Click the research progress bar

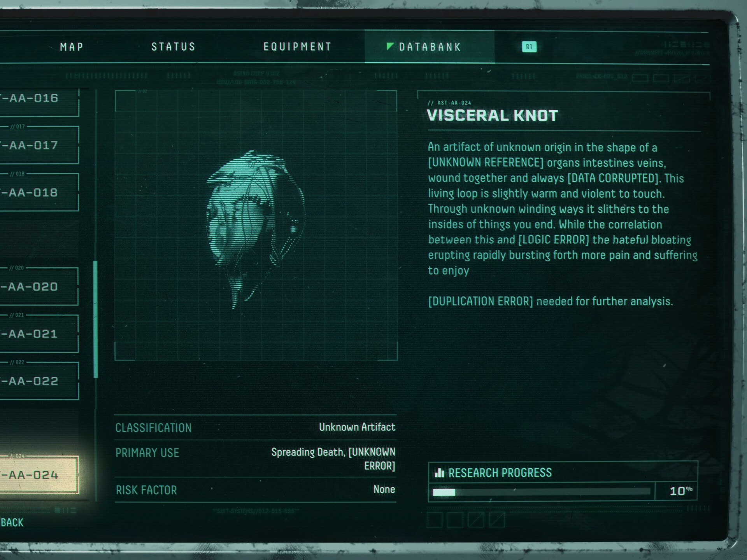pos(541,492)
